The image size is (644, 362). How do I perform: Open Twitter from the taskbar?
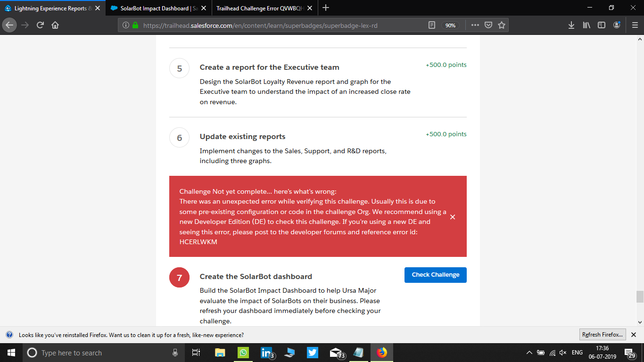[313, 353]
